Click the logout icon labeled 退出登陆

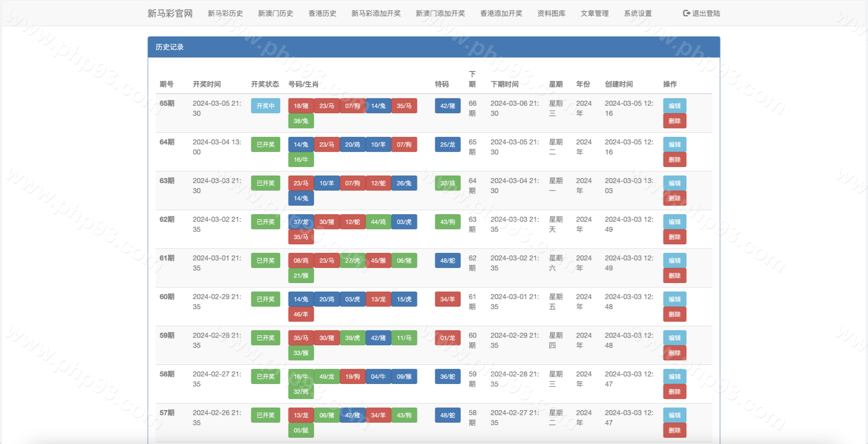687,13
